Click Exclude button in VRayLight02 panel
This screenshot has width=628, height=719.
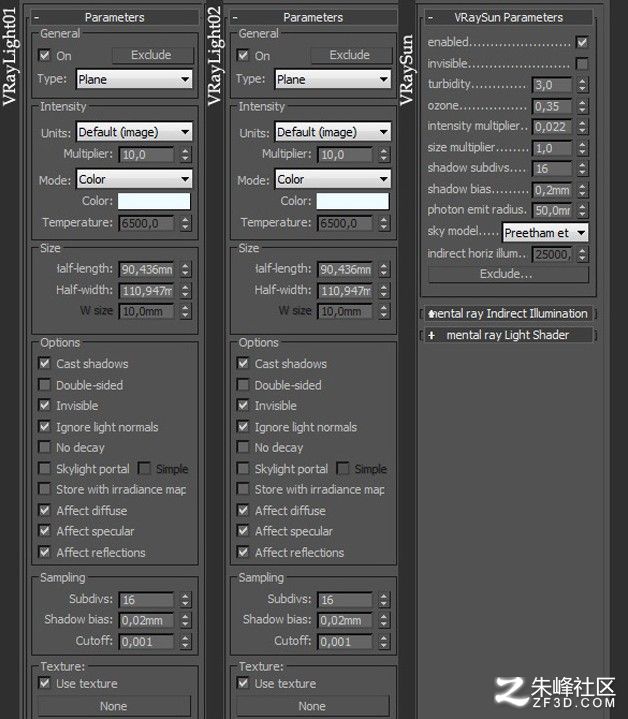pyautogui.click(x=351, y=55)
